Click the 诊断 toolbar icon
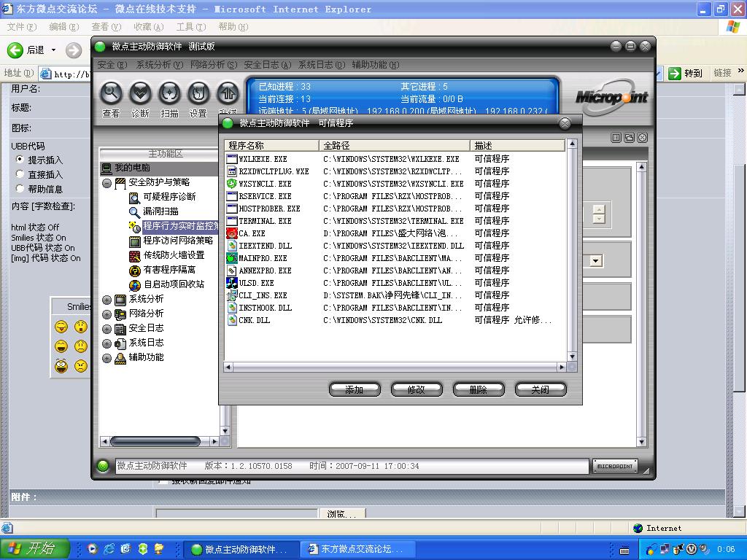The height and width of the screenshot is (560, 747). point(140,93)
